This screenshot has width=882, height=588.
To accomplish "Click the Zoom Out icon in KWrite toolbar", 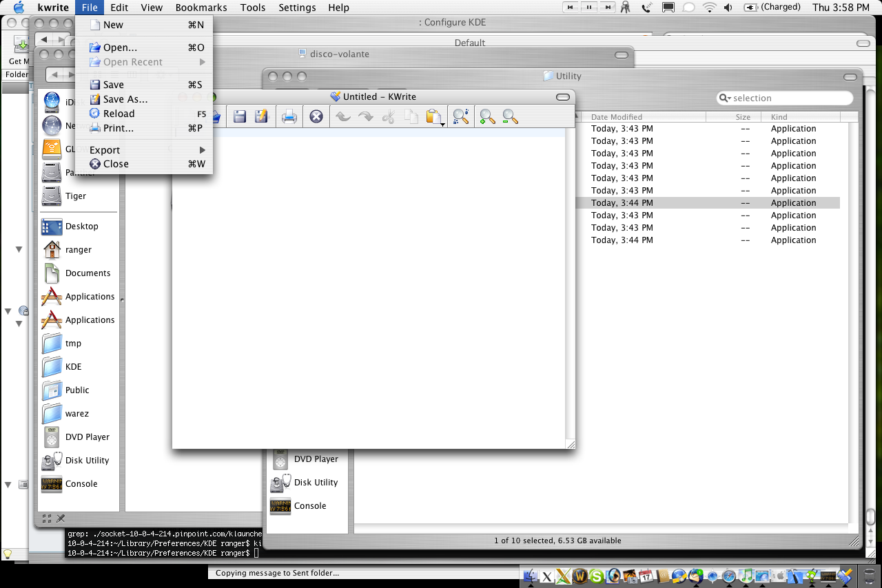I will click(510, 116).
